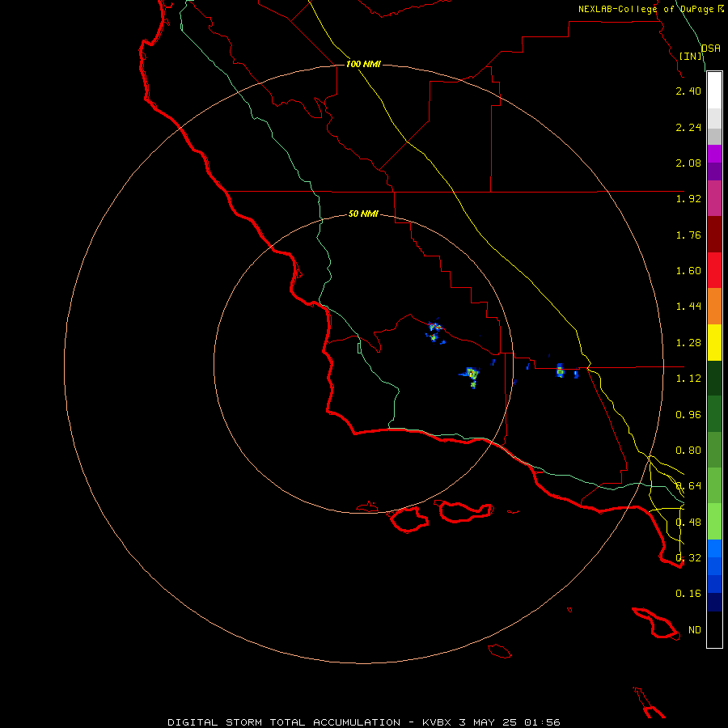
Task: Click the 1.92 legend value
Action: [x=688, y=199]
